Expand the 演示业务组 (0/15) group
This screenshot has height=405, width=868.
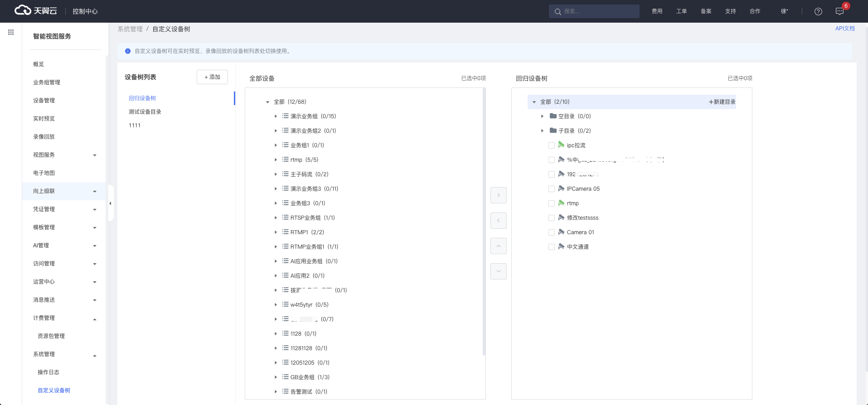(276, 116)
